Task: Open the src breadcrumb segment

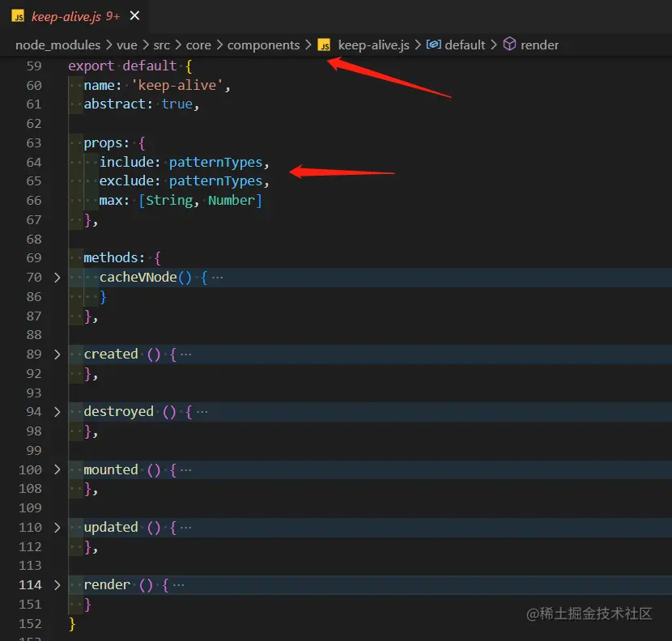Action: tap(162, 45)
